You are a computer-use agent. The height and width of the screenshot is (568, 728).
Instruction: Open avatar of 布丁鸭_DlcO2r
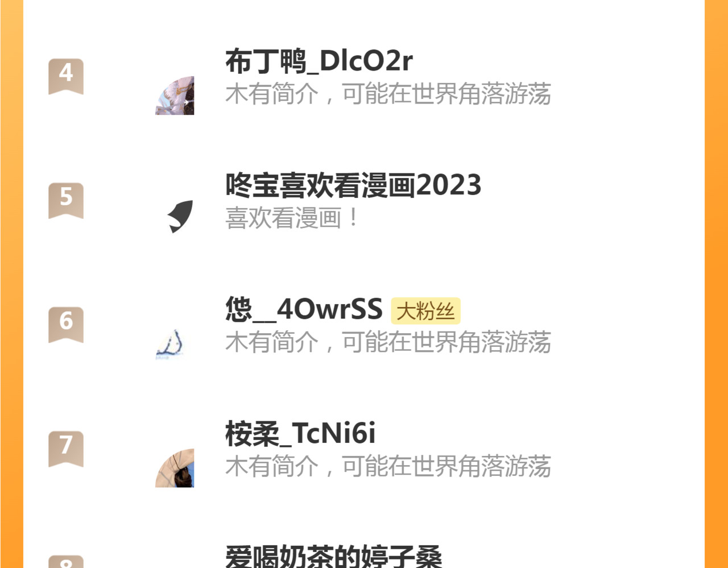tap(175, 96)
